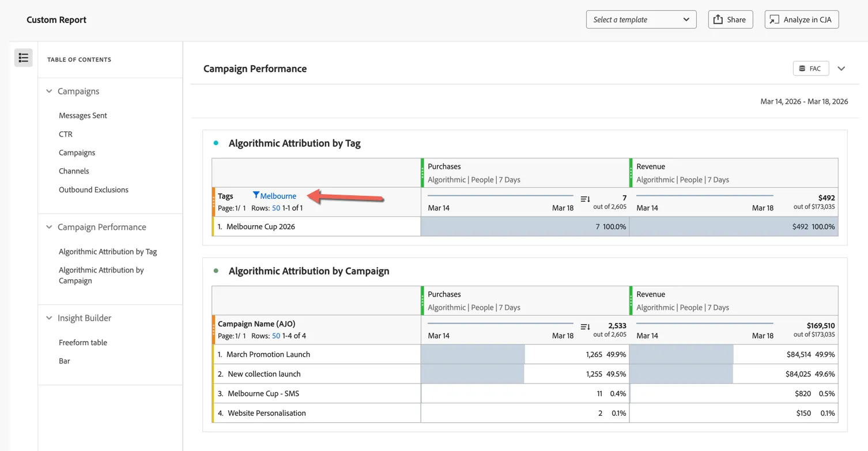
Task: Jump to Channels
Action: [74, 171]
